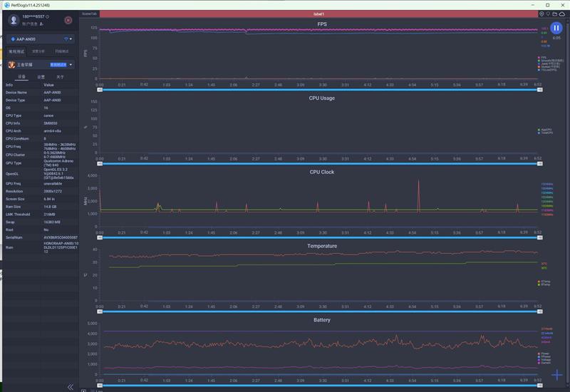Toggle the FPS legend series
570x392 pixels.
(x=543, y=58)
